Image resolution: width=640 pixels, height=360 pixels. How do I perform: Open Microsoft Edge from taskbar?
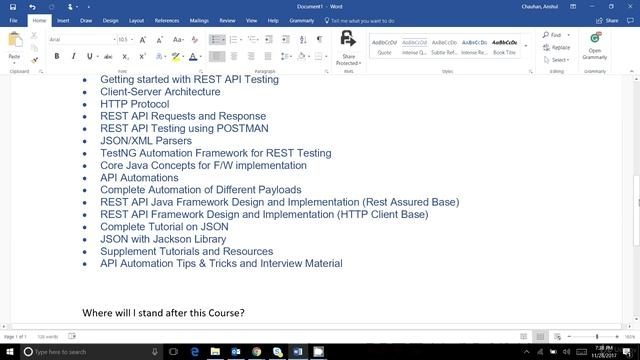click(195, 351)
